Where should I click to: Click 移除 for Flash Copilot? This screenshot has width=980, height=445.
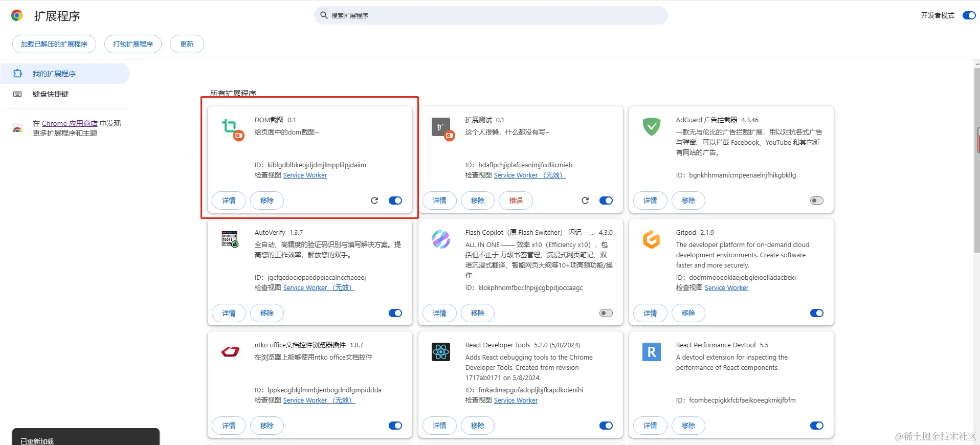click(478, 313)
